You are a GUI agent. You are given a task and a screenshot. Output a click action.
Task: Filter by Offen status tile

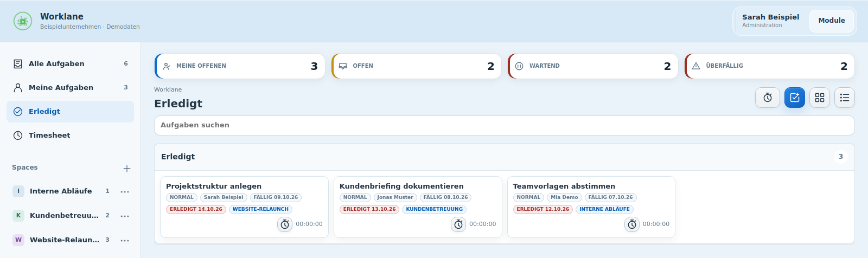pos(416,66)
